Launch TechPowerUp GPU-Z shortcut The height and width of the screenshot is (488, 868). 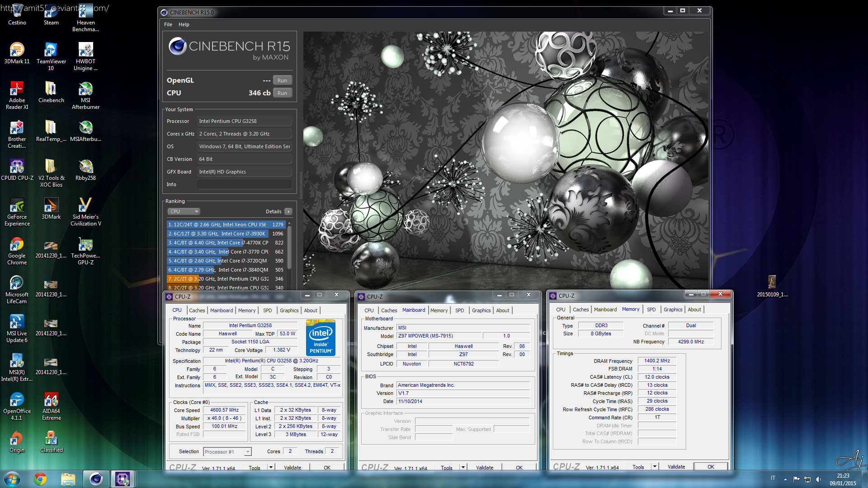click(85, 250)
